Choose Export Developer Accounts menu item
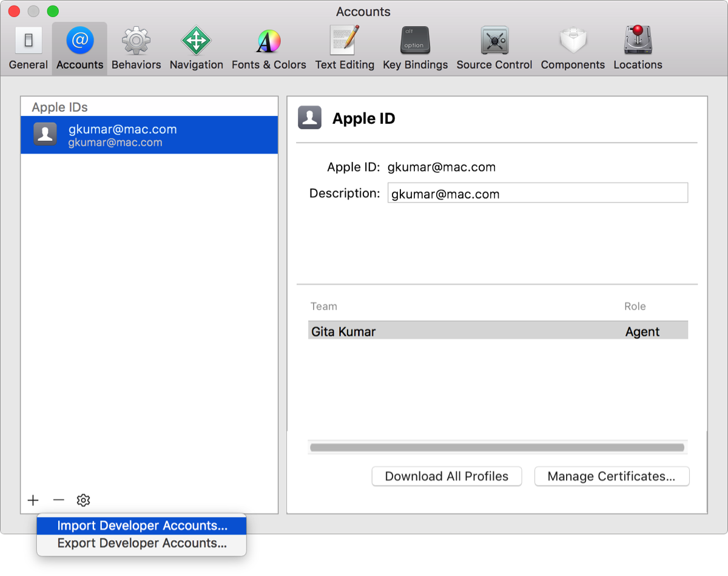The height and width of the screenshot is (576, 728). 142,543
